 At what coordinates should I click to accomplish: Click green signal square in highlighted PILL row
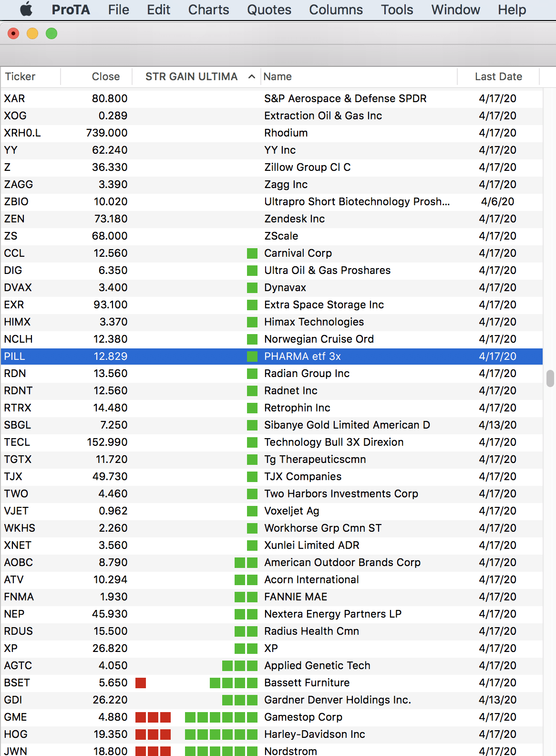click(252, 357)
